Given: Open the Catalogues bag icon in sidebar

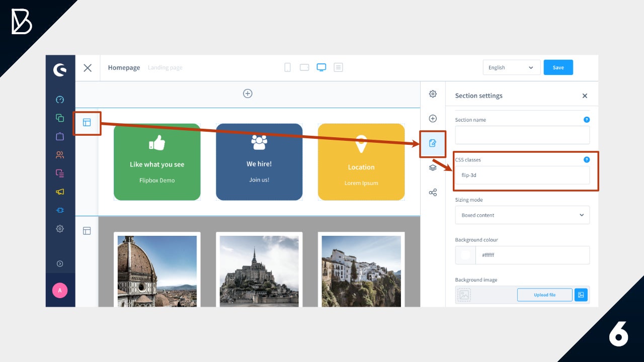Looking at the screenshot, I should 60,136.
